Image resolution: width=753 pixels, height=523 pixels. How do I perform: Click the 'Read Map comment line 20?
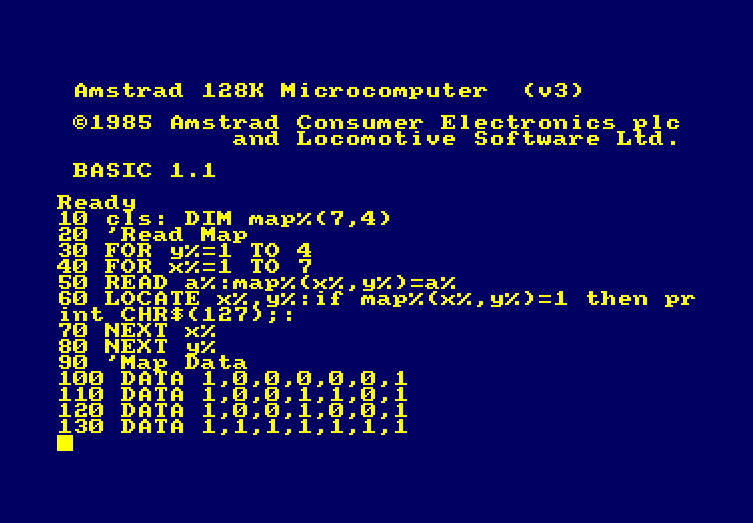[152, 235]
